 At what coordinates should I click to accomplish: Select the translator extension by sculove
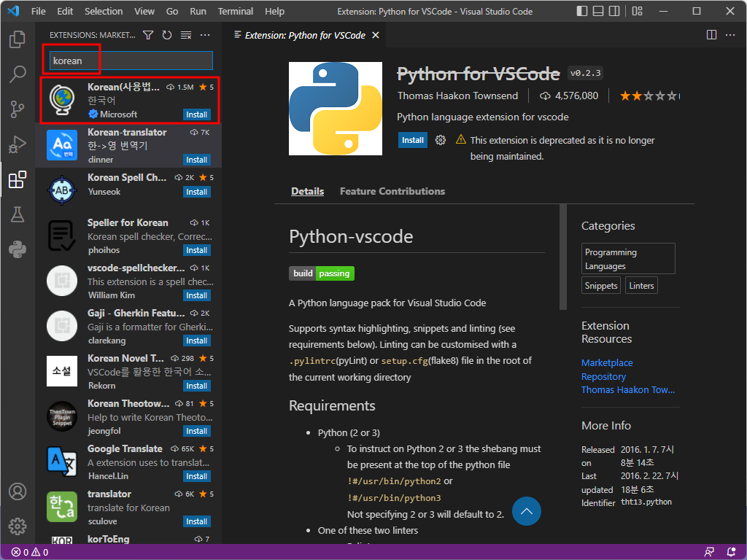(128, 507)
